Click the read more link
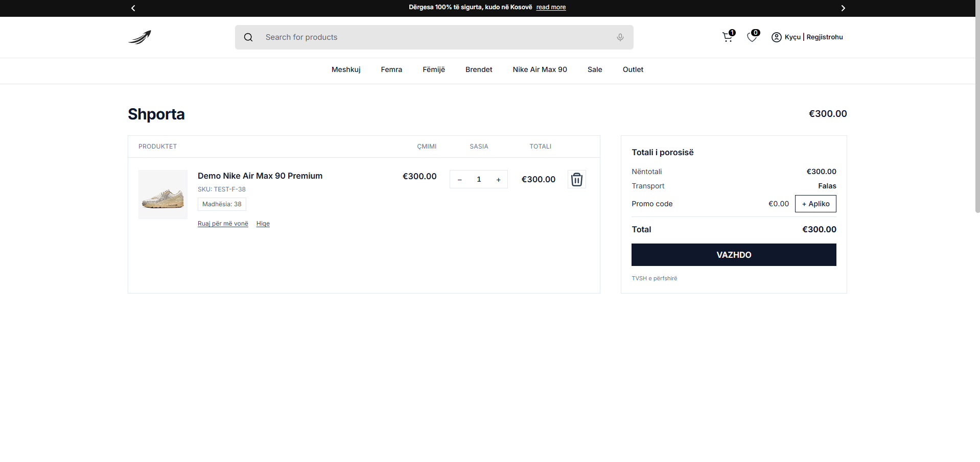The image size is (980, 462). pos(551,7)
